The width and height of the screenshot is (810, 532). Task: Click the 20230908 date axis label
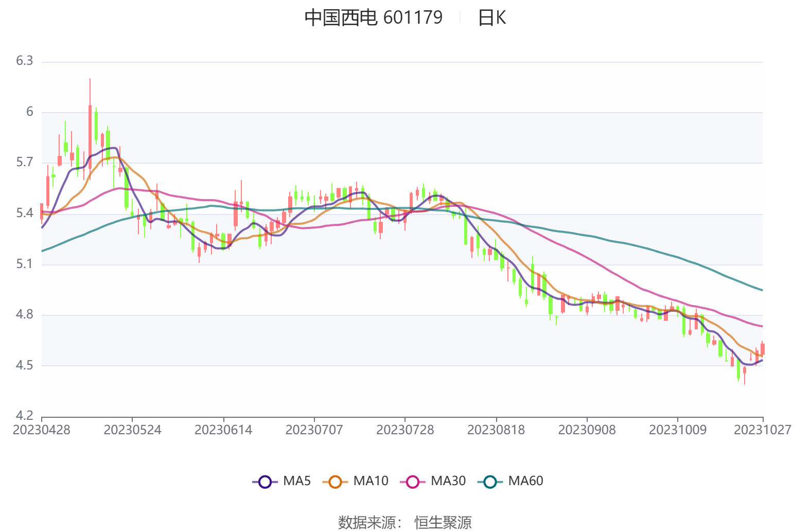(587, 430)
